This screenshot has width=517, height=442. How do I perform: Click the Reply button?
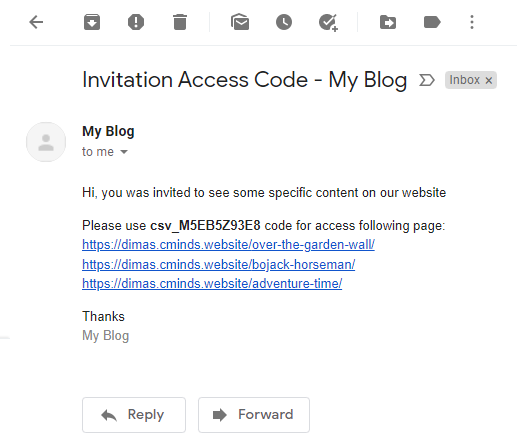134,415
